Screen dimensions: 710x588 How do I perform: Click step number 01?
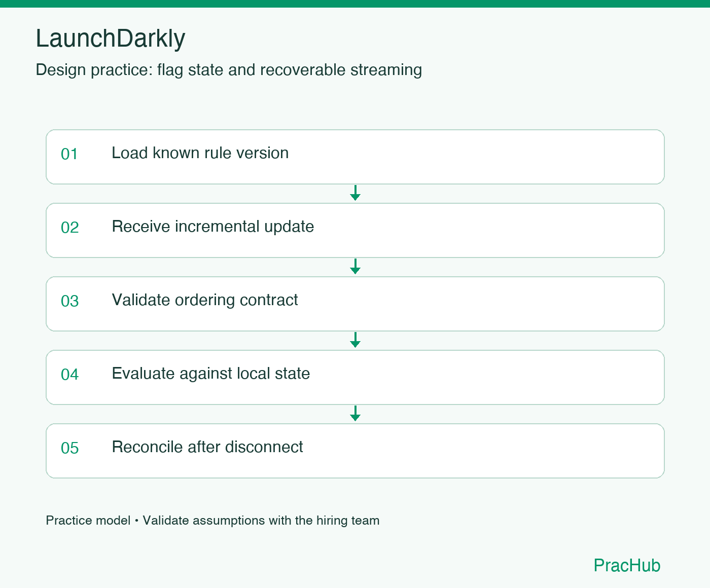coord(69,154)
